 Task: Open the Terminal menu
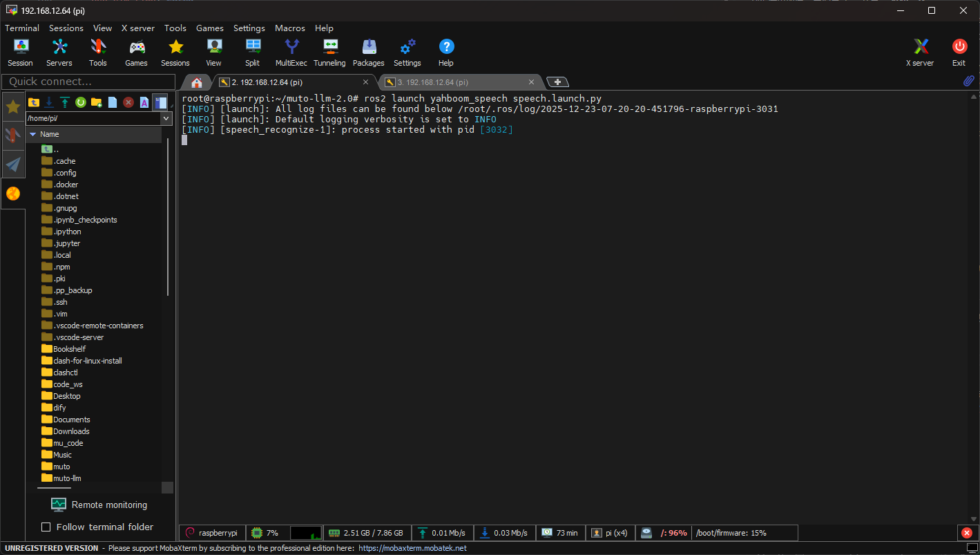click(x=22, y=28)
